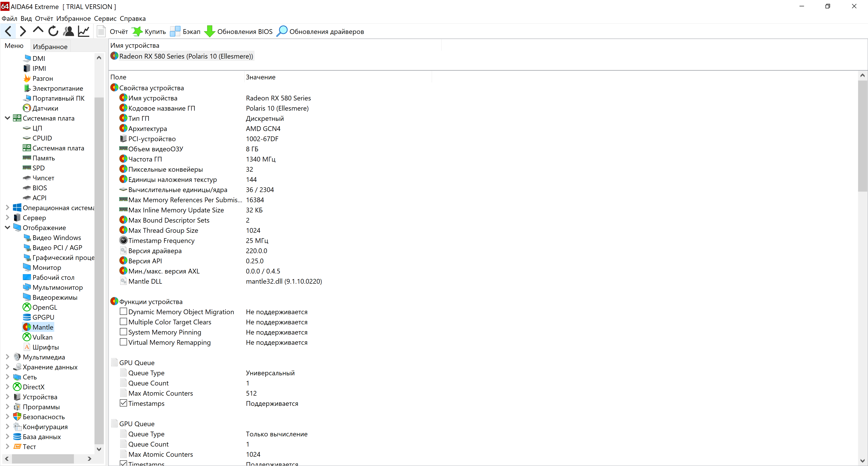The image size is (868, 466).
Task: Open the user profile icon in toolbar
Action: 68,31
